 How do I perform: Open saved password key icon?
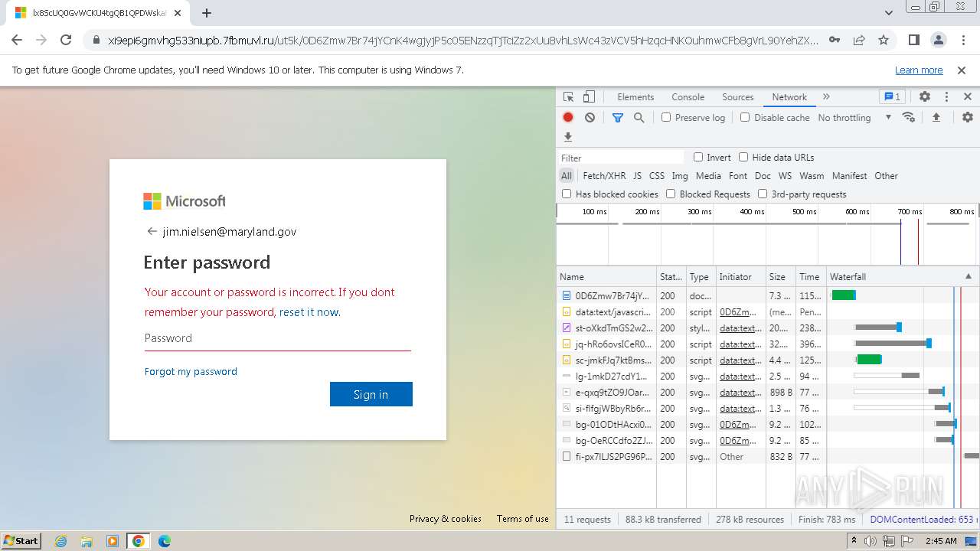[x=835, y=40]
